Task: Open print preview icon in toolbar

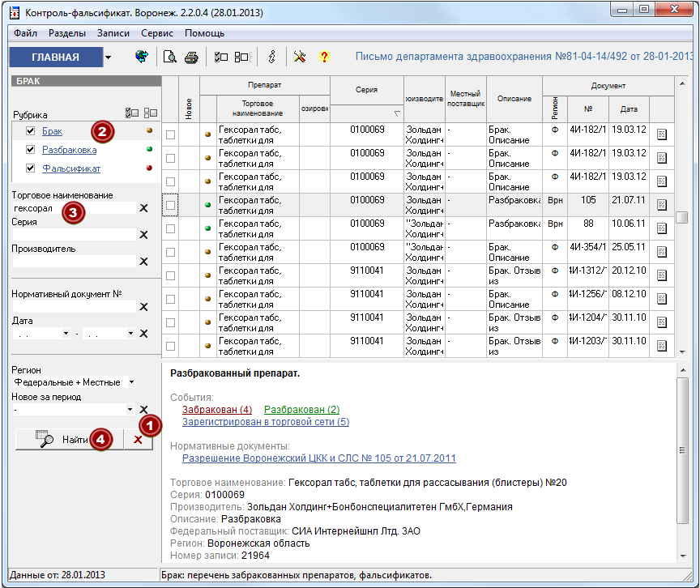Action: click(169, 58)
